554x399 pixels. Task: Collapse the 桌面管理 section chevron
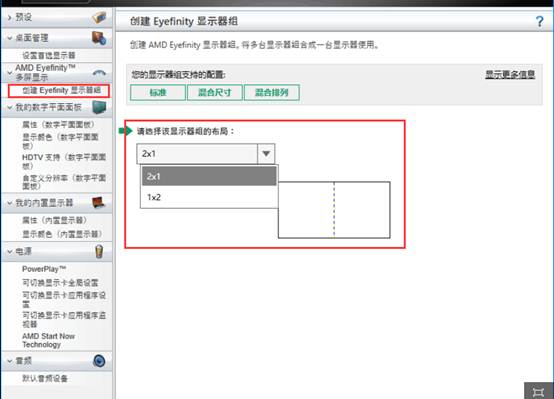tap(10, 38)
